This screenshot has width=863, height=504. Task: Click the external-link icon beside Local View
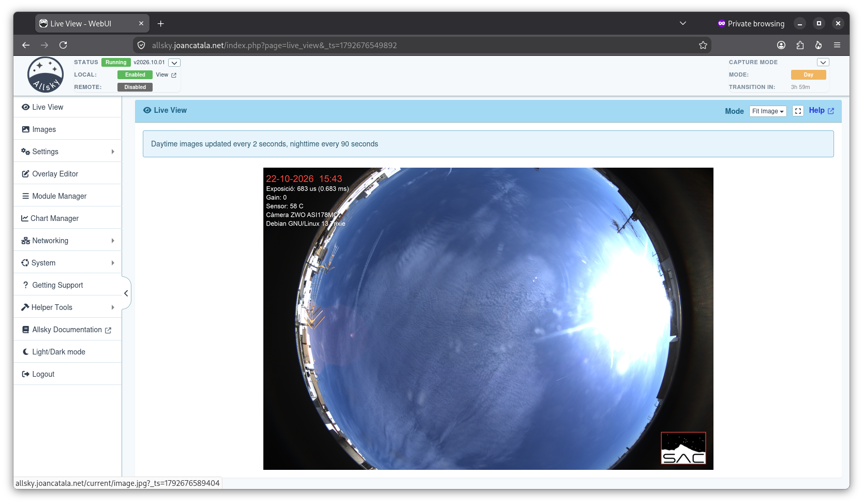(174, 75)
